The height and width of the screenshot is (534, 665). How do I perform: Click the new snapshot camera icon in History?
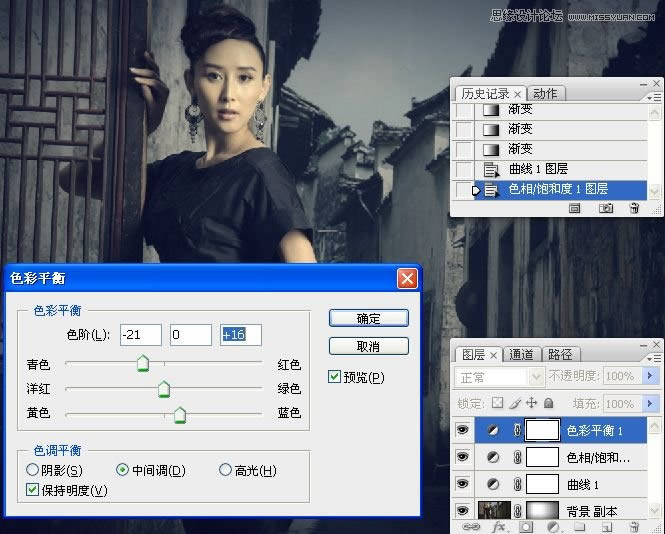[605, 208]
